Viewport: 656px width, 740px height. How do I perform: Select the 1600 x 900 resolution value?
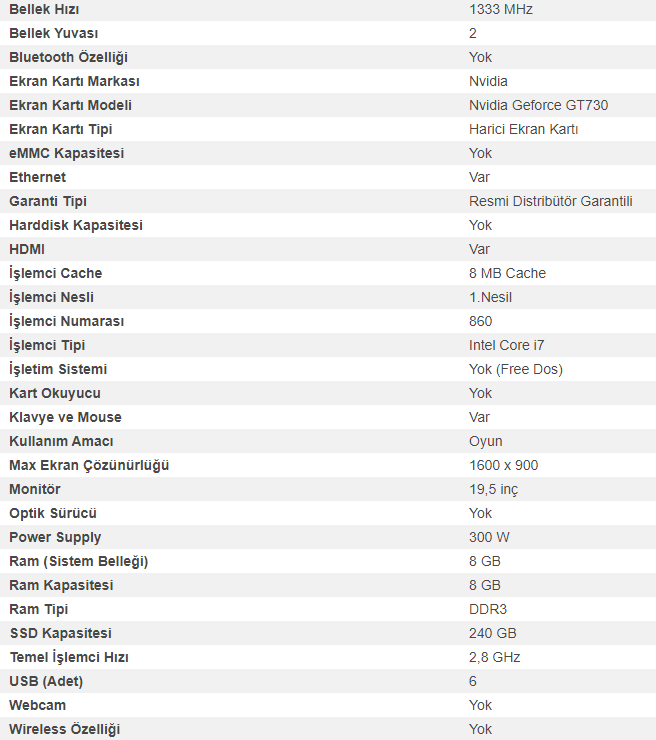(503, 465)
